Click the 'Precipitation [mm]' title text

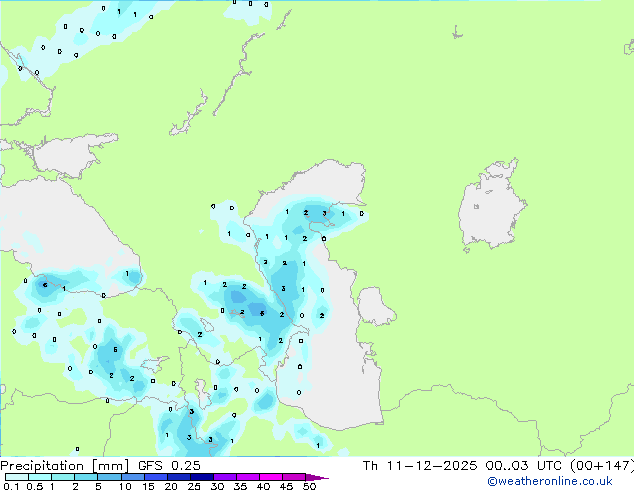65,466
